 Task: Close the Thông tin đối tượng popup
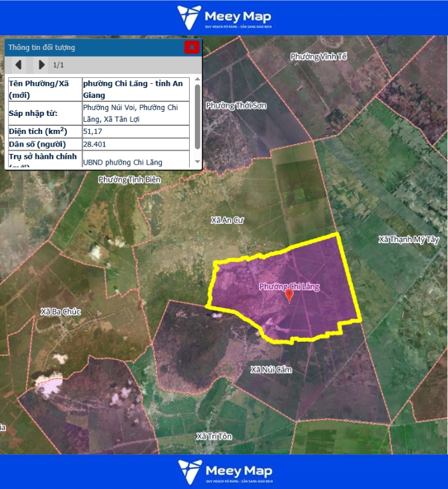click(x=192, y=47)
